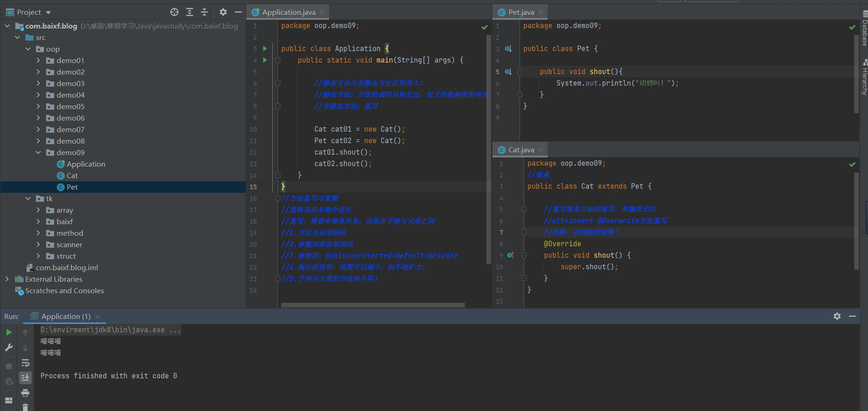Open the Database side panel
Image resolution: width=868 pixels, height=411 pixels.
pyautogui.click(x=864, y=29)
